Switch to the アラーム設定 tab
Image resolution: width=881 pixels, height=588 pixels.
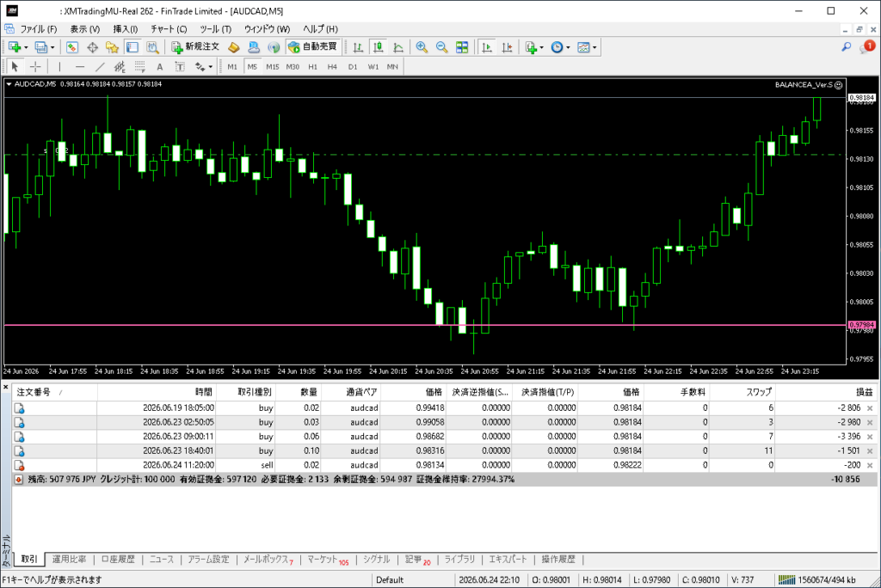pos(208,560)
